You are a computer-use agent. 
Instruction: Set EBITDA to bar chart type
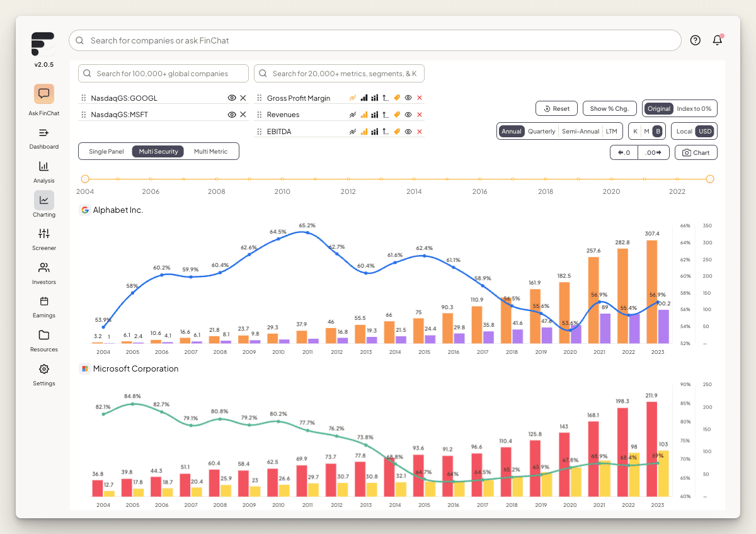[364, 132]
